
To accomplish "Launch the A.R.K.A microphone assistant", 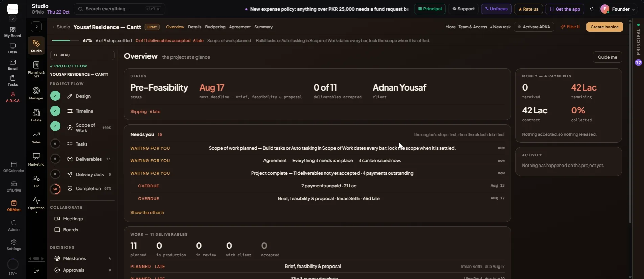I will click(13, 97).
